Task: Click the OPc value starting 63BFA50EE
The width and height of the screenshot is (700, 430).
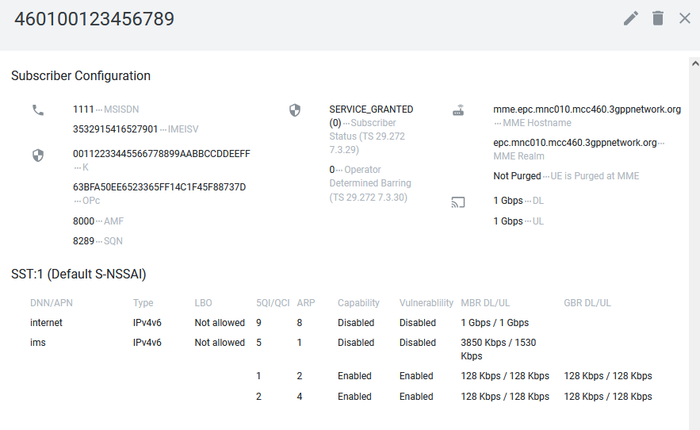Action: [x=159, y=187]
